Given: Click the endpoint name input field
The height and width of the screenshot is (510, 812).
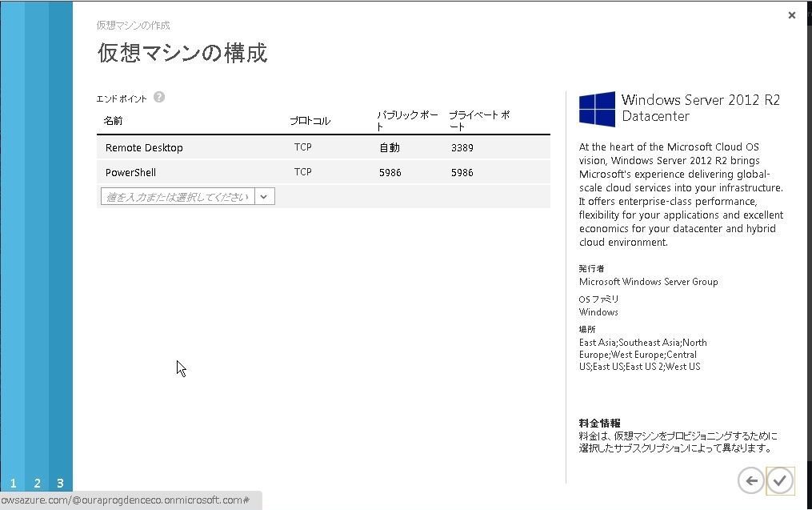Looking at the screenshot, I should (178, 196).
